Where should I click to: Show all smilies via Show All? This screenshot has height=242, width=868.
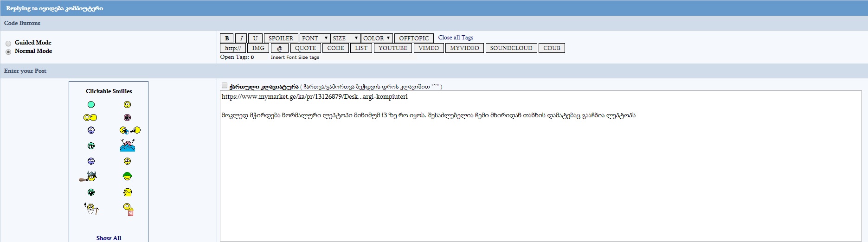click(109, 238)
